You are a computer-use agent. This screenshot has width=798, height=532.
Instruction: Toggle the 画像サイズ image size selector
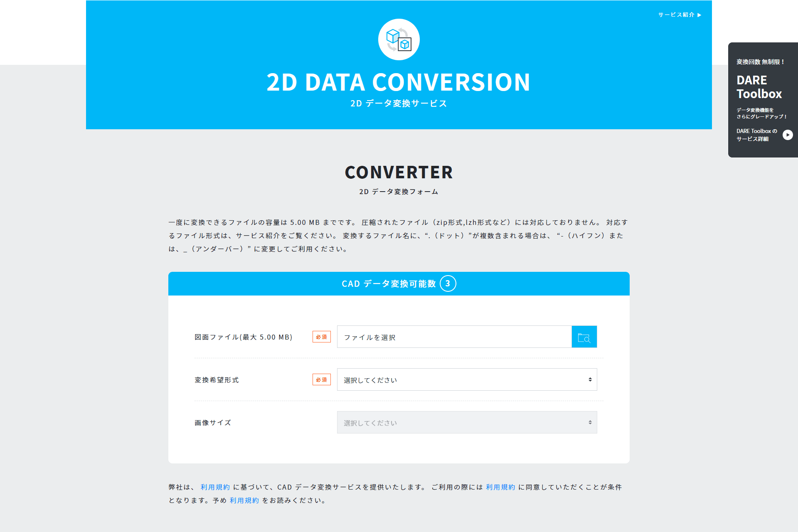click(x=467, y=423)
